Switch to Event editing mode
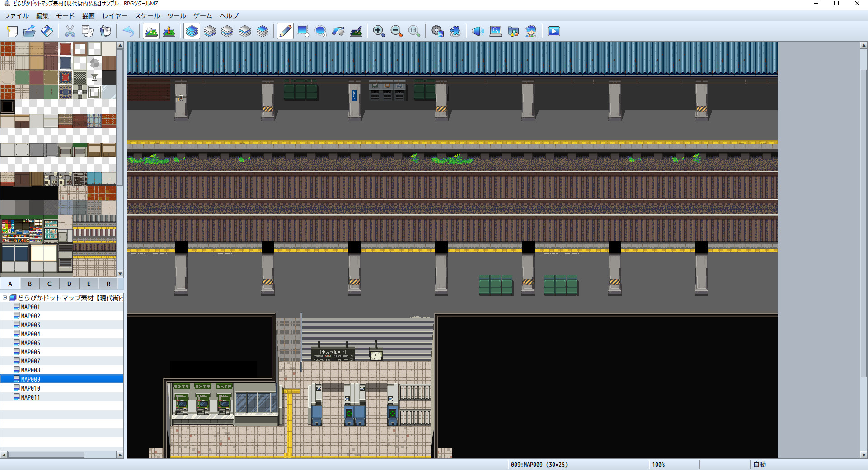868x470 pixels. coord(169,31)
